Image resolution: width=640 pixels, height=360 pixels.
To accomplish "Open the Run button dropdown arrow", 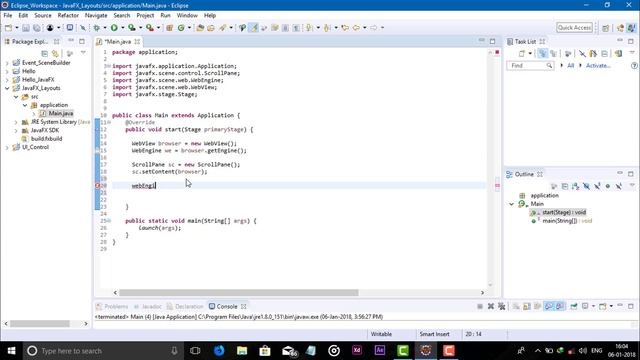I will click(122, 28).
